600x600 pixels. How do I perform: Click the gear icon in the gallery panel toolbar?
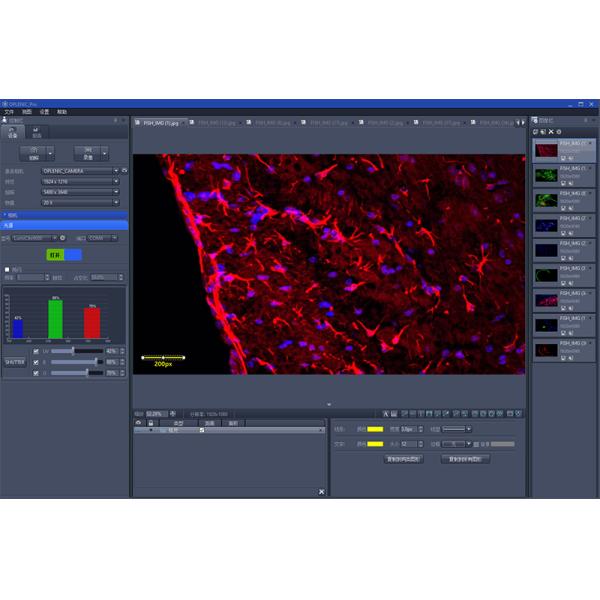point(559,132)
